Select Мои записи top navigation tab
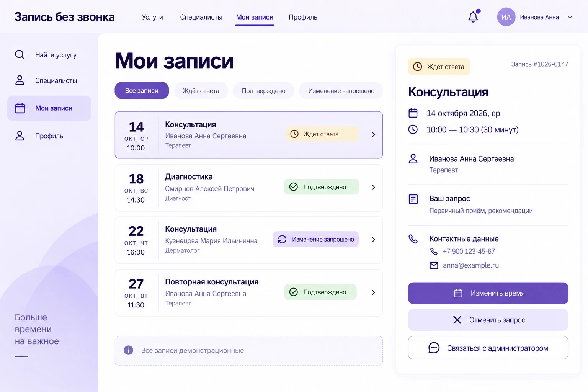 (x=255, y=17)
